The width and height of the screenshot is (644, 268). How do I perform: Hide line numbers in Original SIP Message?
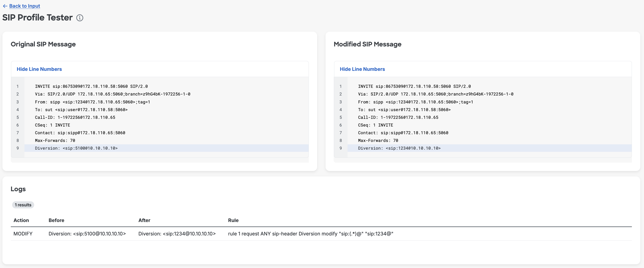click(39, 69)
